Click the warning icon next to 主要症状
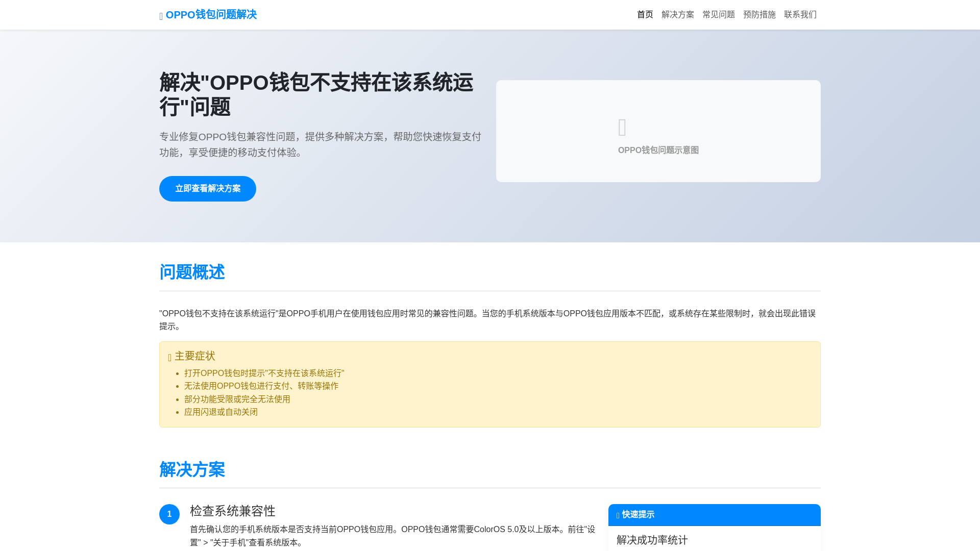The width and height of the screenshot is (980, 551). click(170, 357)
